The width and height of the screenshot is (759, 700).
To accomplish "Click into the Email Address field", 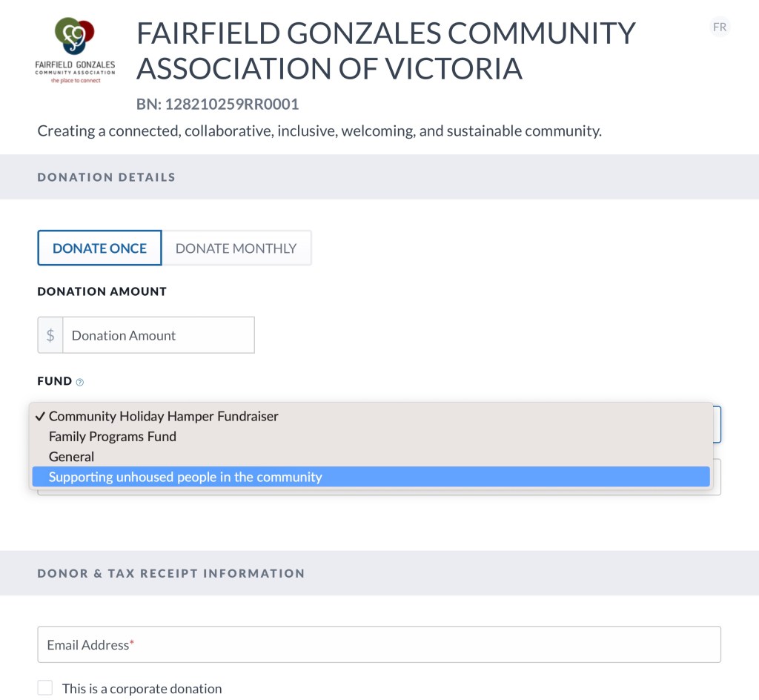I will [379, 645].
